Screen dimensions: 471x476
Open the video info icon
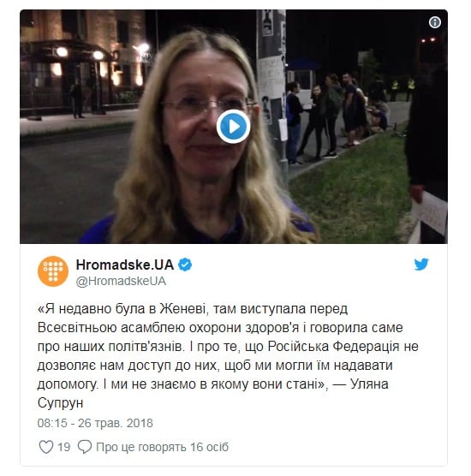[x=435, y=22]
